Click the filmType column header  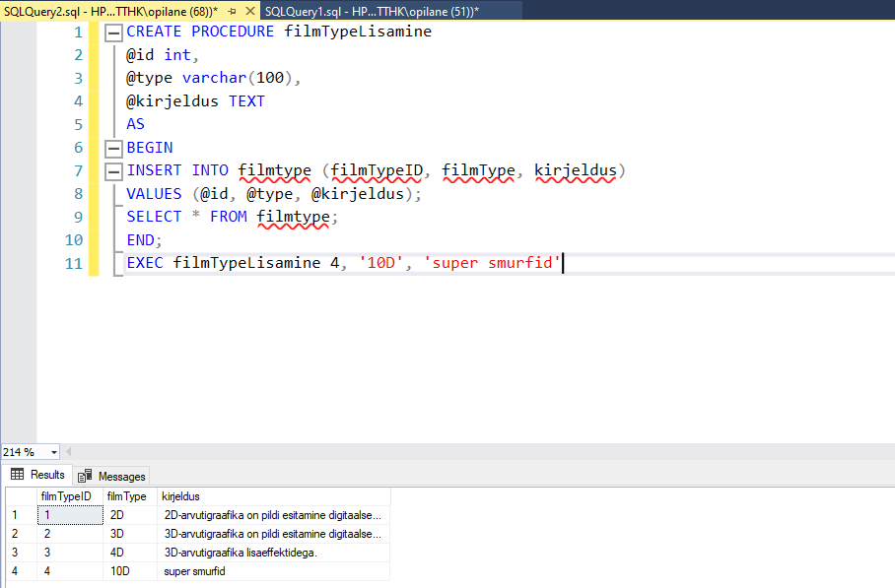coord(126,496)
